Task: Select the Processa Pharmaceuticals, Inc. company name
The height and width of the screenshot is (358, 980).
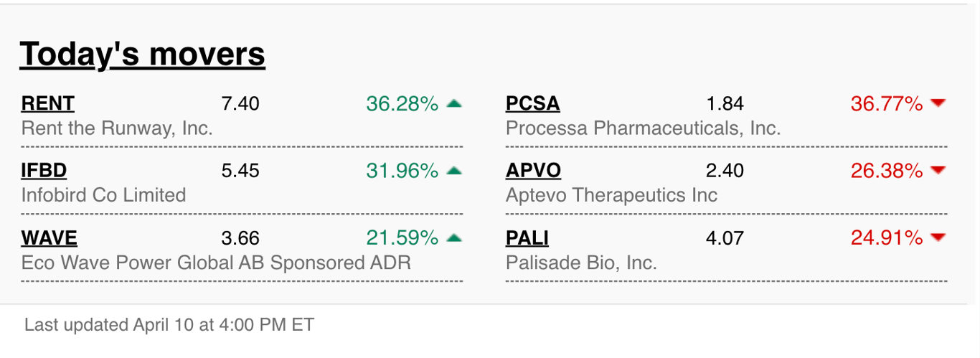Action: (643, 128)
